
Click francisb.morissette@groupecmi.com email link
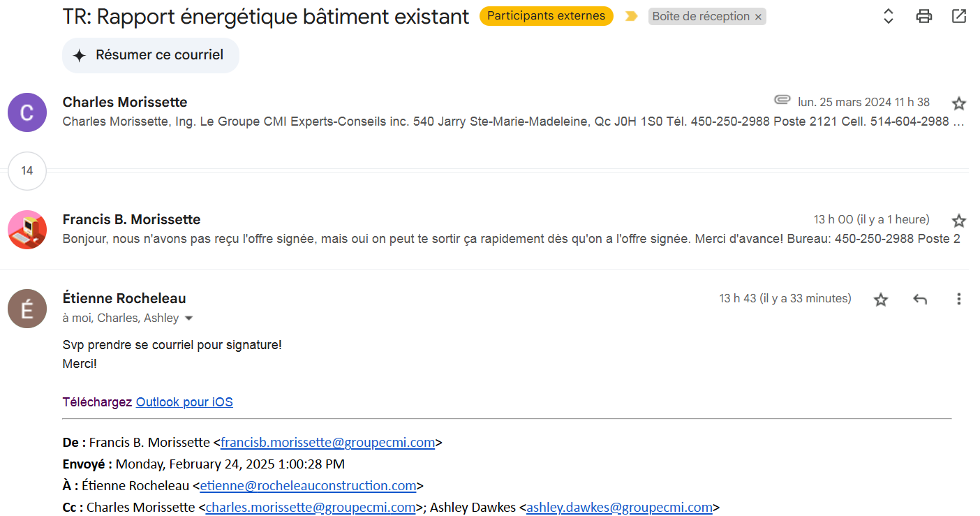[327, 443]
